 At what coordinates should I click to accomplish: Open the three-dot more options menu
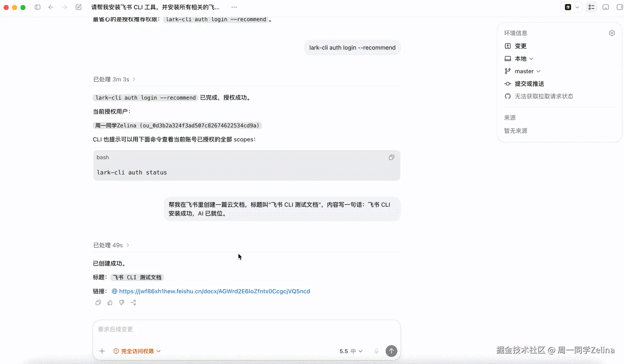(x=234, y=7)
